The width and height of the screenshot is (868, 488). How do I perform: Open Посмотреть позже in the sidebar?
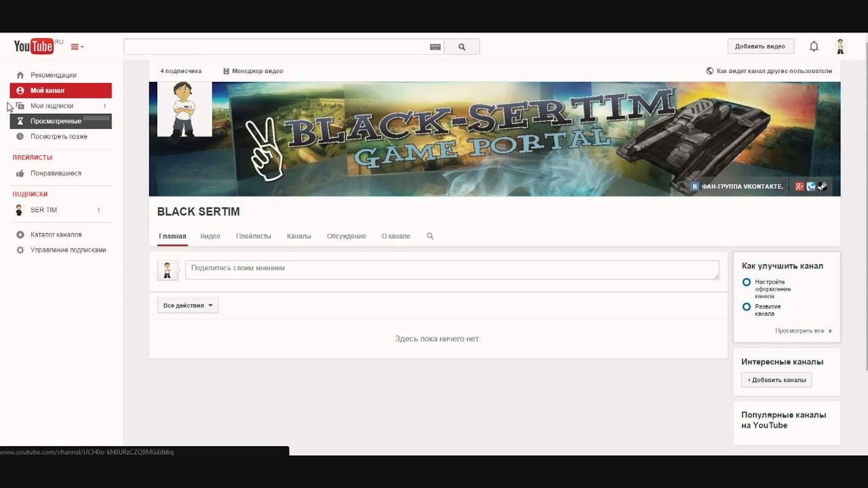pyautogui.click(x=60, y=136)
